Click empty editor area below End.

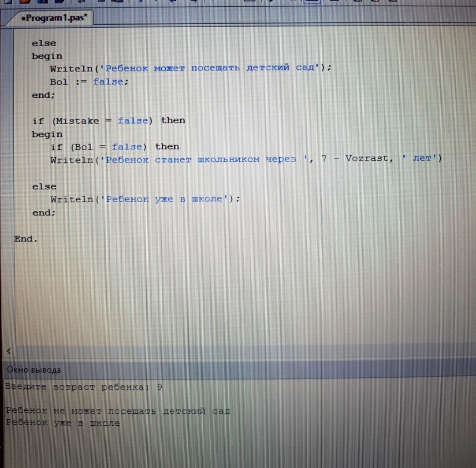point(220,291)
